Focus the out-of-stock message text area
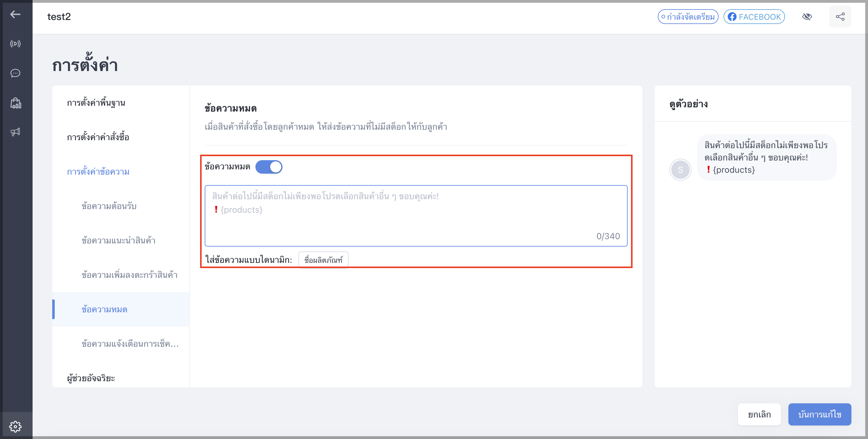The height and width of the screenshot is (439, 868). 416,216
